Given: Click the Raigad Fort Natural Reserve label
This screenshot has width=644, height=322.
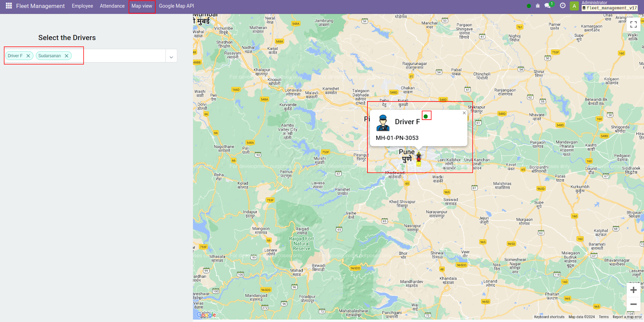Looking at the screenshot, I should coord(301,243).
